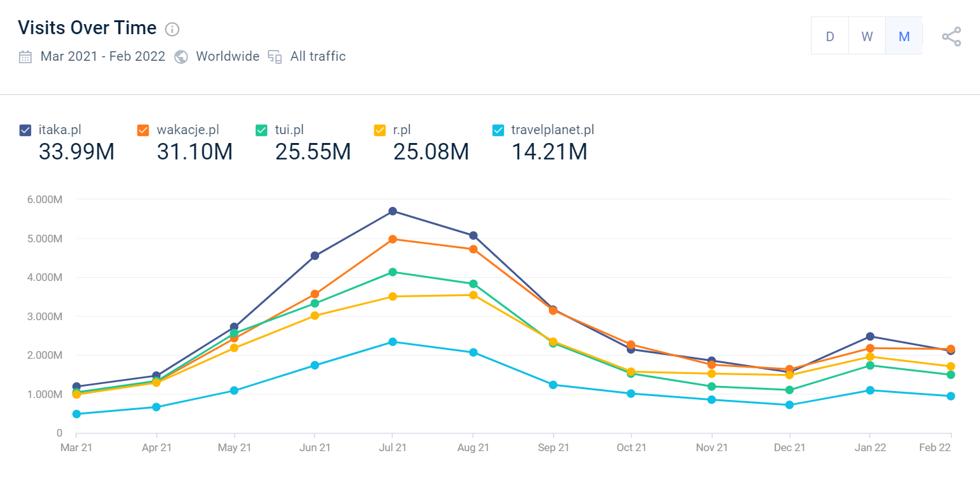This screenshot has height=491, width=980.
Task: Click the 33.99M total value
Action: point(77,152)
